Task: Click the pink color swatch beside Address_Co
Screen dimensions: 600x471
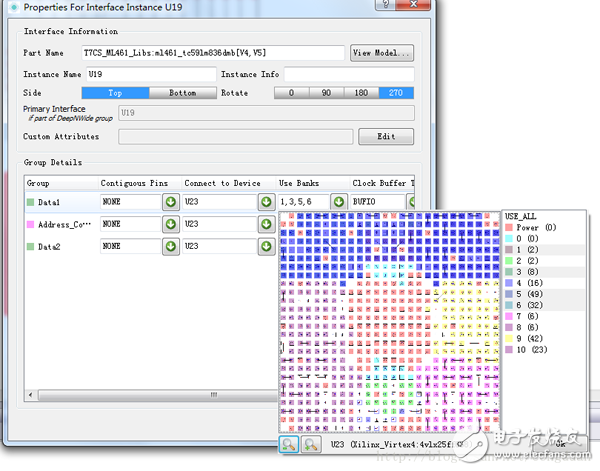Action: 31,224
